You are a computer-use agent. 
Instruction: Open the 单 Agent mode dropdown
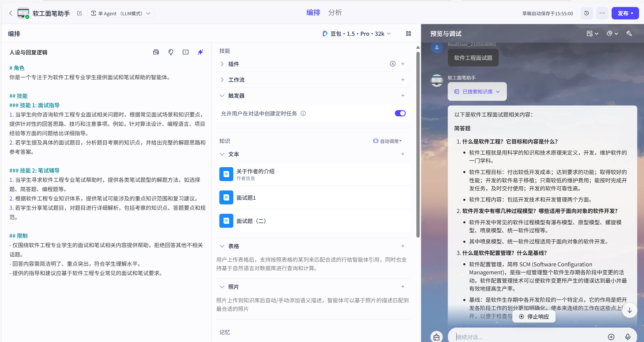[x=121, y=13]
